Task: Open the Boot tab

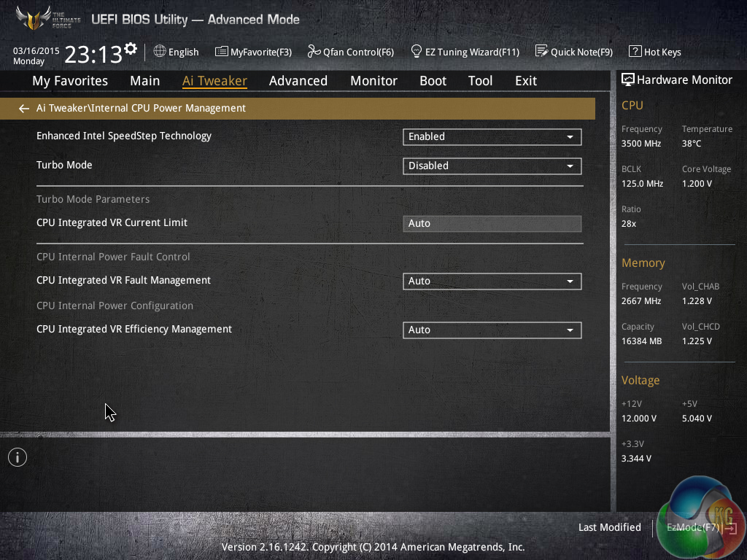Action: 433,81
